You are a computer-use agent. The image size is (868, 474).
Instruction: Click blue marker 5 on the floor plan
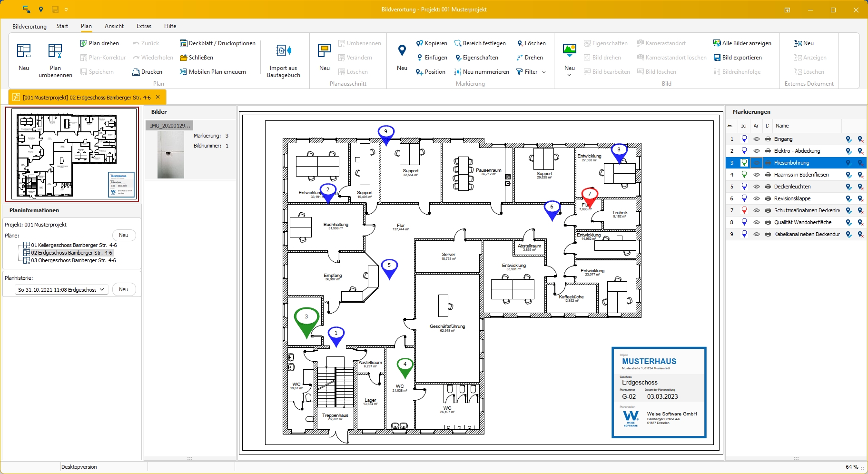[389, 269]
